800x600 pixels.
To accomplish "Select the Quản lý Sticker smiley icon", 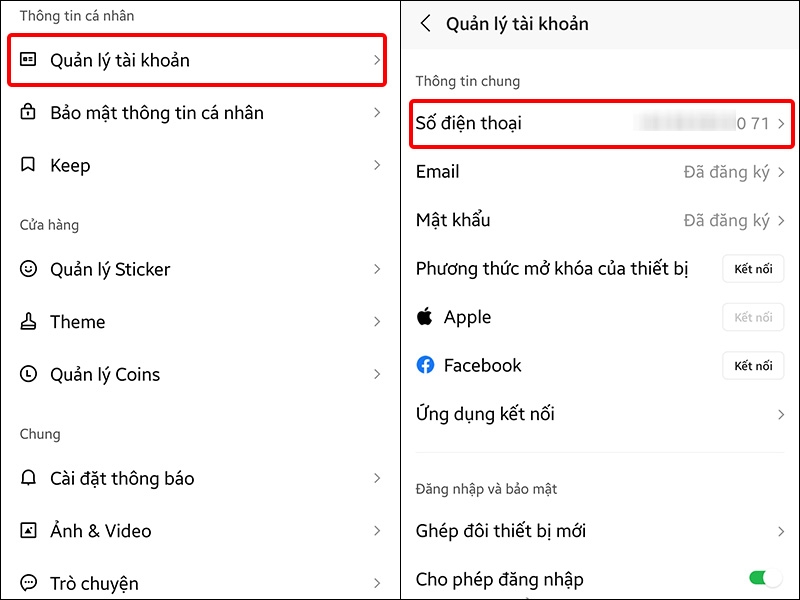I will (x=28, y=269).
